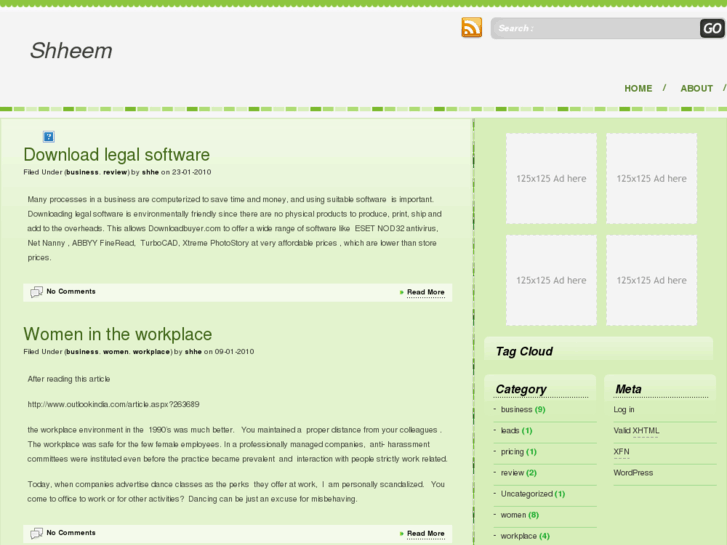Click review category under Download legal software
The height and width of the screenshot is (545, 727).
tap(115, 172)
